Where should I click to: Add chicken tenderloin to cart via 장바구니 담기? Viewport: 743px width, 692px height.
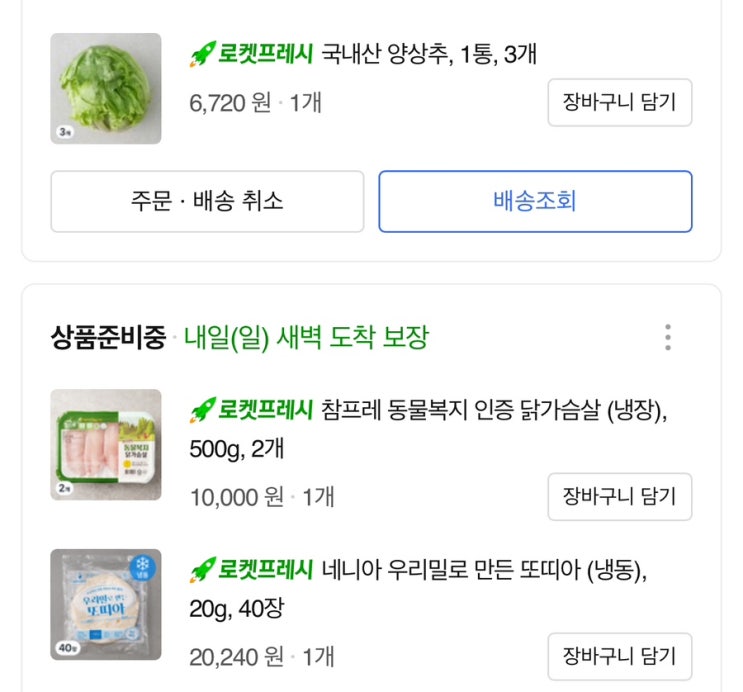point(620,496)
